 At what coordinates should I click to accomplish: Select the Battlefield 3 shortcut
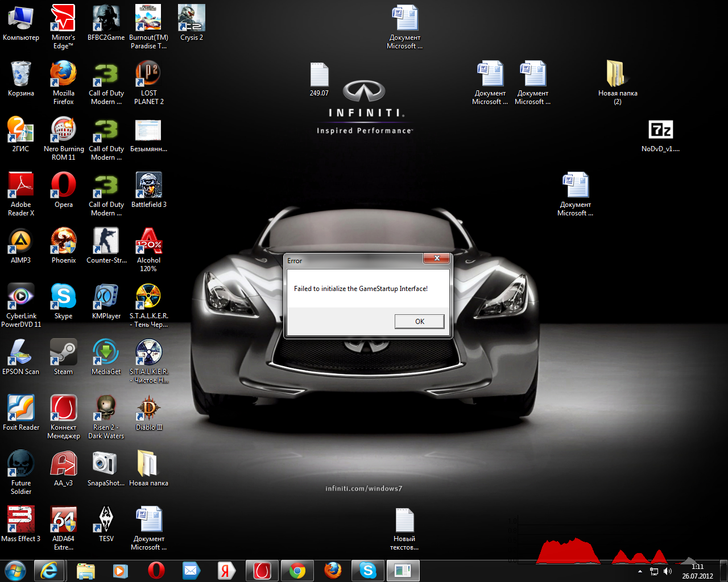click(x=148, y=190)
